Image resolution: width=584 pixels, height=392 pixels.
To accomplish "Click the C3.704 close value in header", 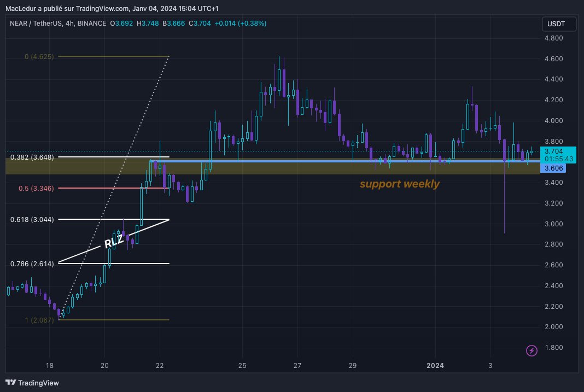I will (x=200, y=24).
